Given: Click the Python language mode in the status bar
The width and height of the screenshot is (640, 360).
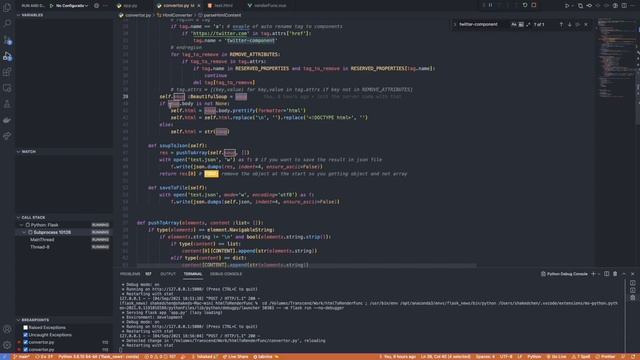Looking at the screenshot, I should click(533, 357).
